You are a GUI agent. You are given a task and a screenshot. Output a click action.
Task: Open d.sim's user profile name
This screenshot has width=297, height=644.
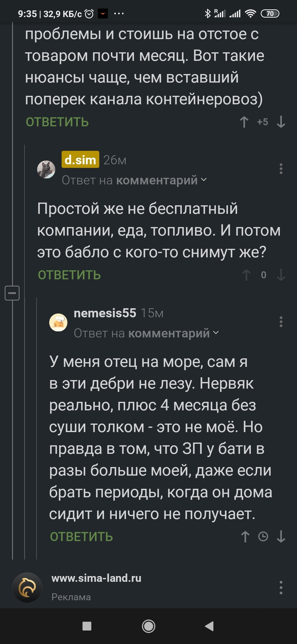[80, 160]
